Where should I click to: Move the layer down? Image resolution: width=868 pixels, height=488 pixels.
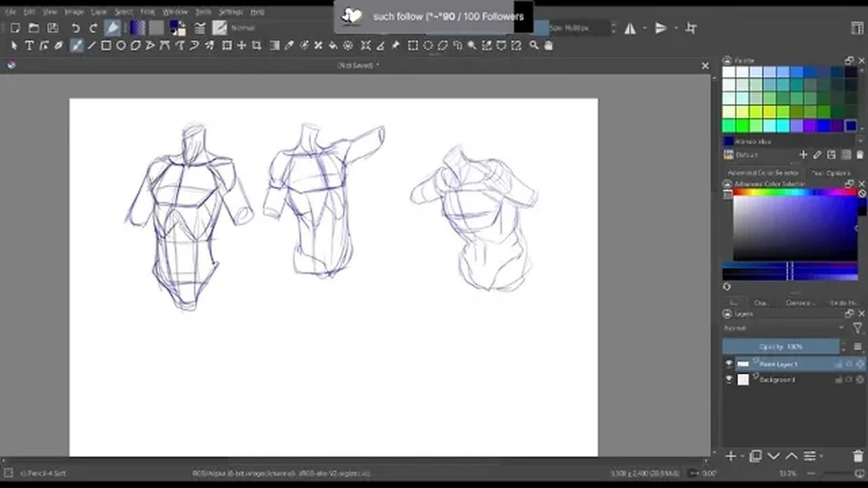point(774,457)
